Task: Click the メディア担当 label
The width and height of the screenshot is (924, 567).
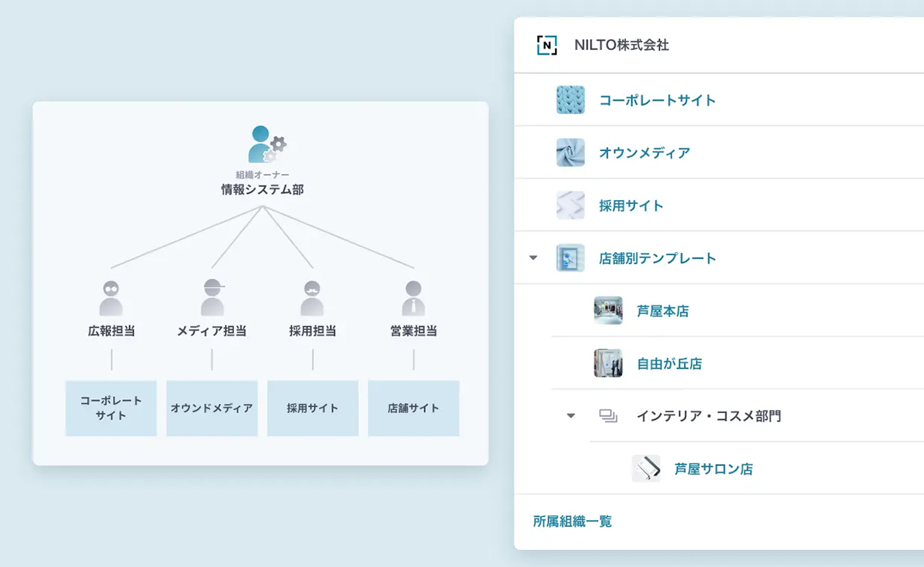Action: point(212,331)
